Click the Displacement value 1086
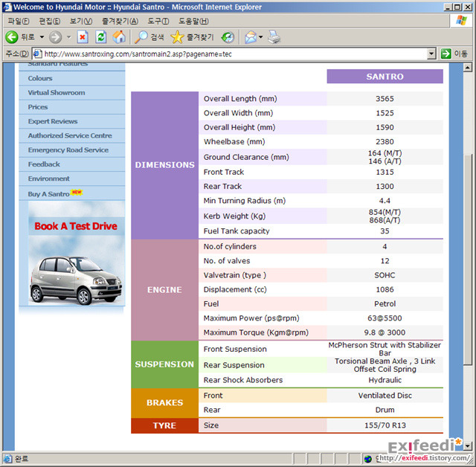The image size is (476, 467). click(385, 289)
